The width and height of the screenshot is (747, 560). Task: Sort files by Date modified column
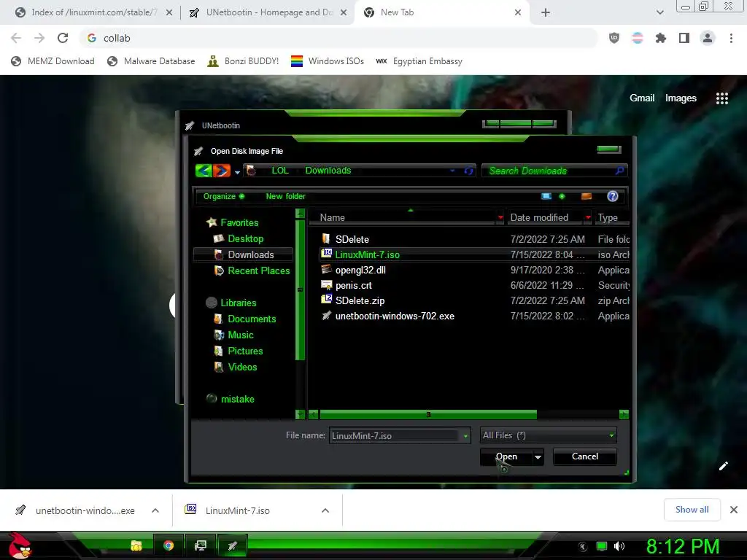coord(539,217)
